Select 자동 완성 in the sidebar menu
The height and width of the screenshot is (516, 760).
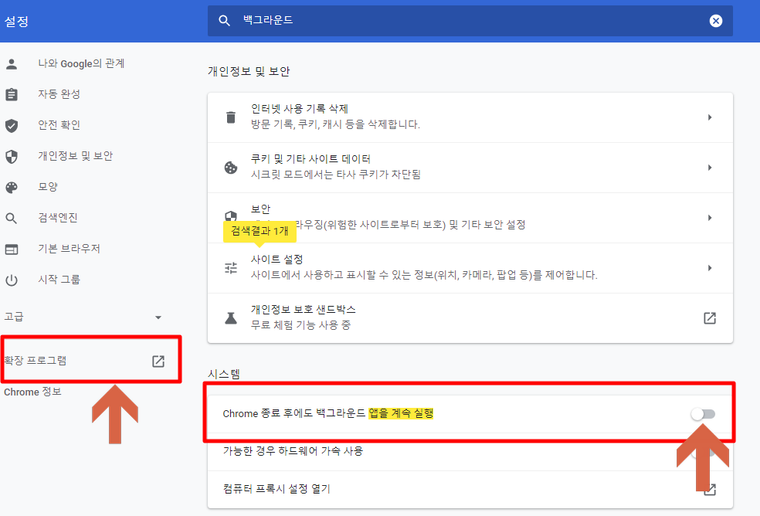[59, 95]
